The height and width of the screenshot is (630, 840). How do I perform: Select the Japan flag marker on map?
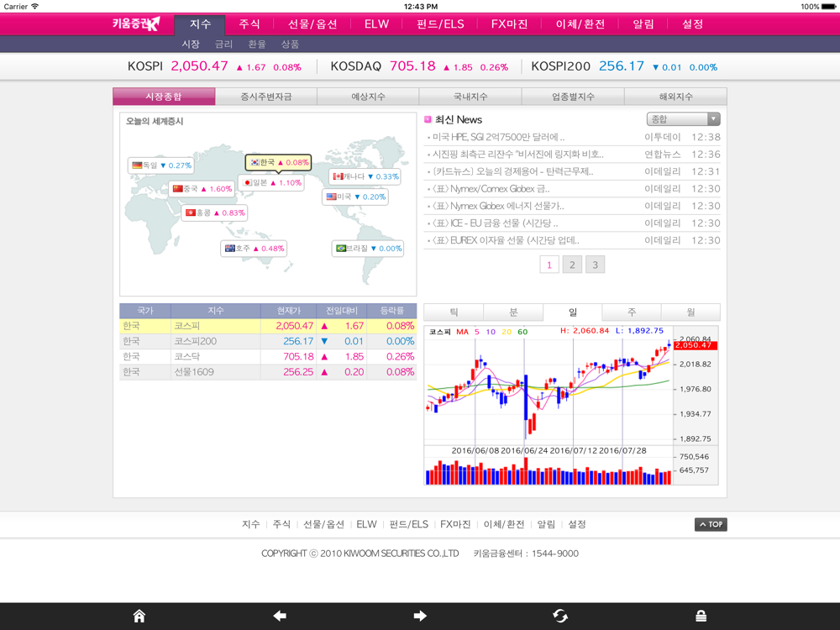272,182
